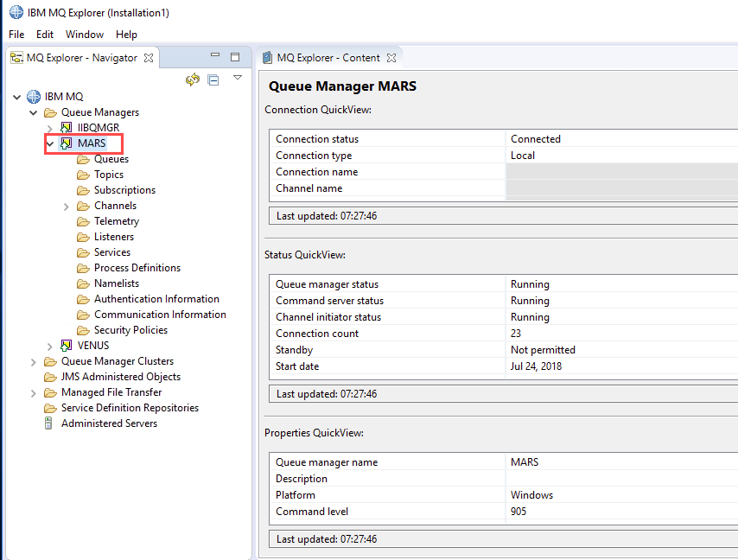
Task: Expand the IIBQMGR queue manager
Action: [50, 128]
